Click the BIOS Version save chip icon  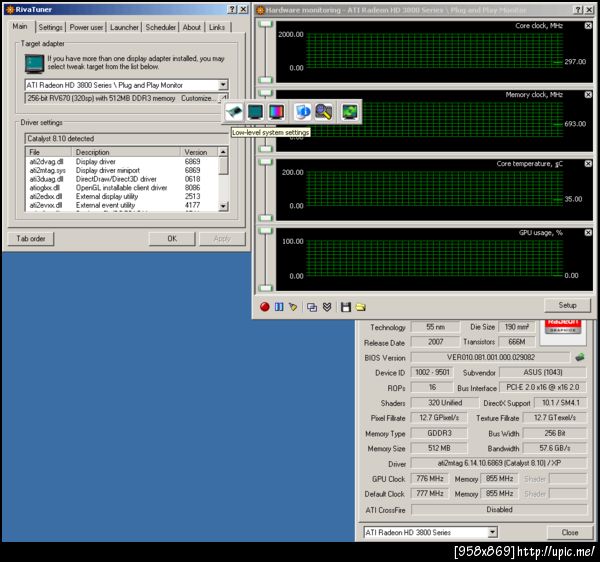coord(580,357)
